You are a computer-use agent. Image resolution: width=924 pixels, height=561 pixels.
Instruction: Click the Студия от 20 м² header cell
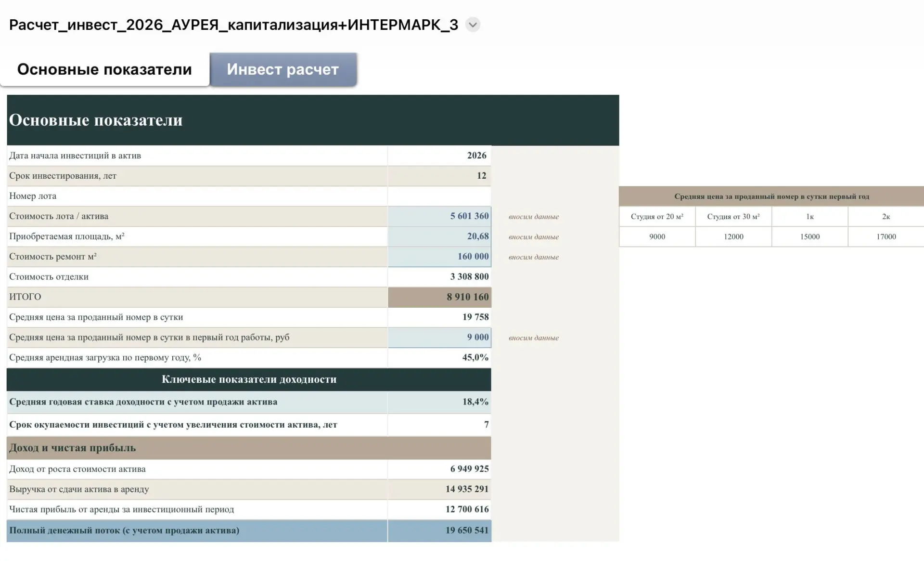[x=657, y=217]
